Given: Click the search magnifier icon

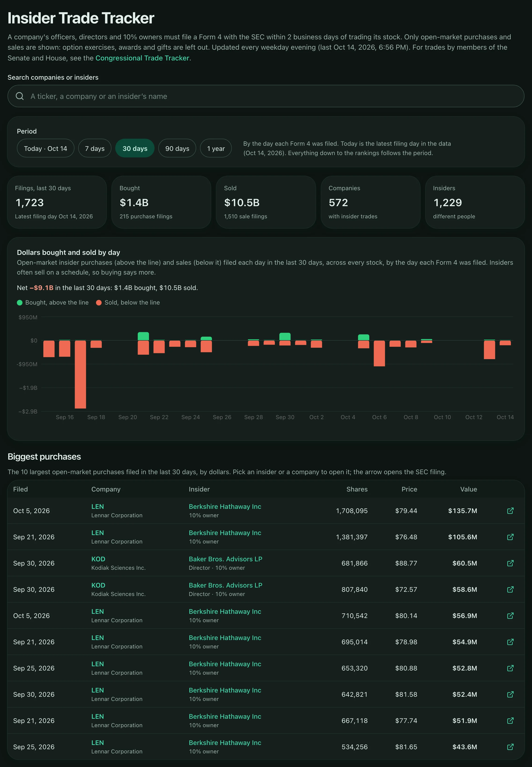Looking at the screenshot, I should tap(20, 96).
